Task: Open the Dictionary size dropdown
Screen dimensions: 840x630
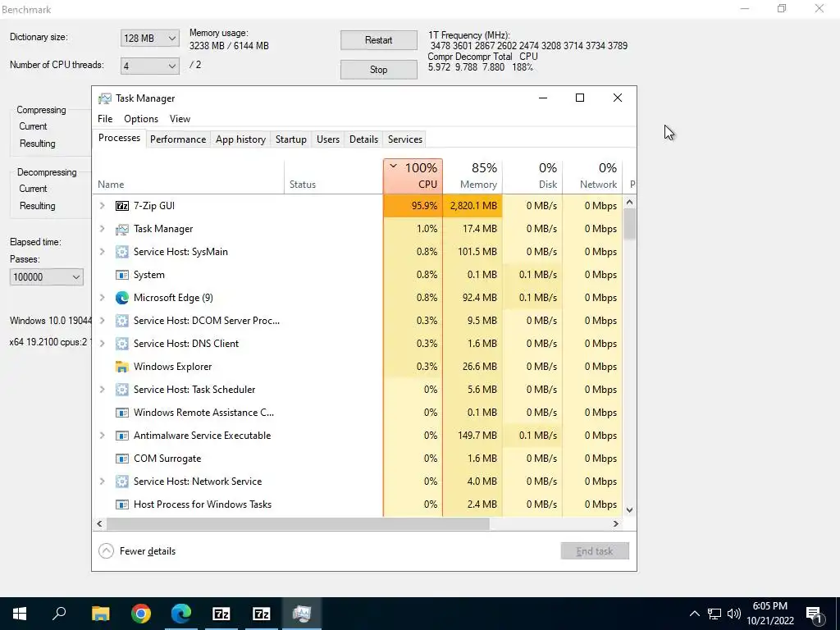Action: [150, 38]
